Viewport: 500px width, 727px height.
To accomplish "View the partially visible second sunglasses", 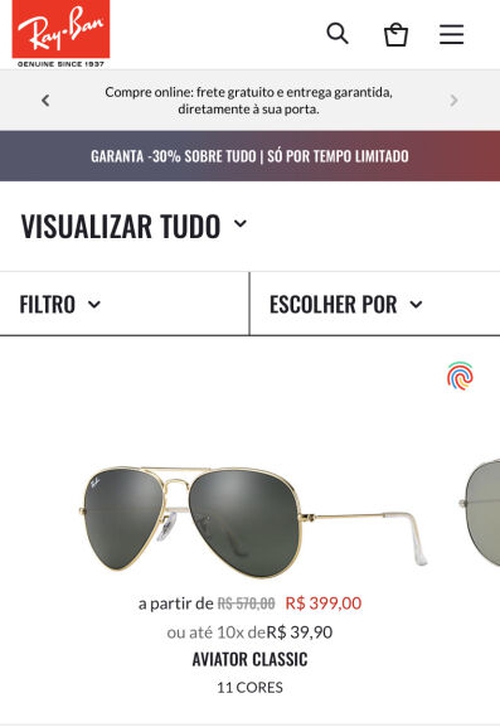I will [x=480, y=512].
